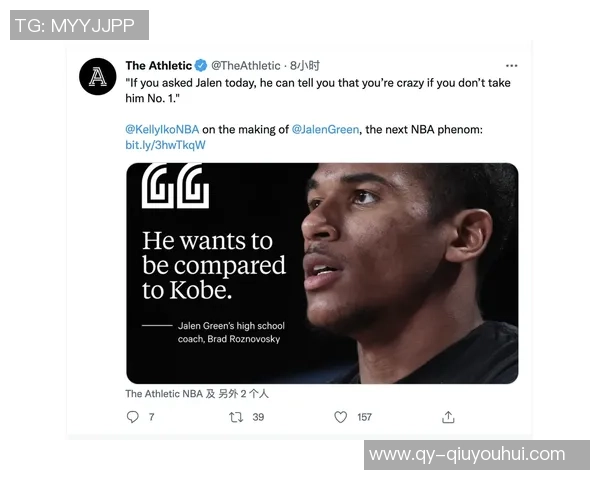Open the Kobe quote image card
This screenshot has height=480, width=600.
click(322, 273)
